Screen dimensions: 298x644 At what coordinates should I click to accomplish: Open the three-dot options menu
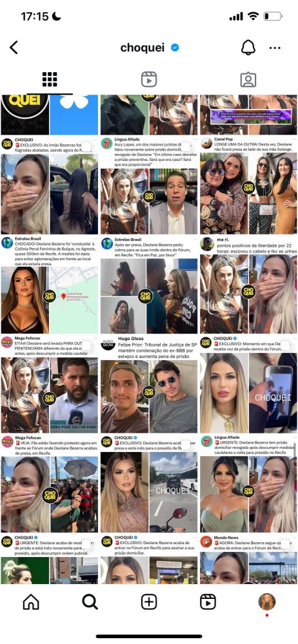(275, 48)
